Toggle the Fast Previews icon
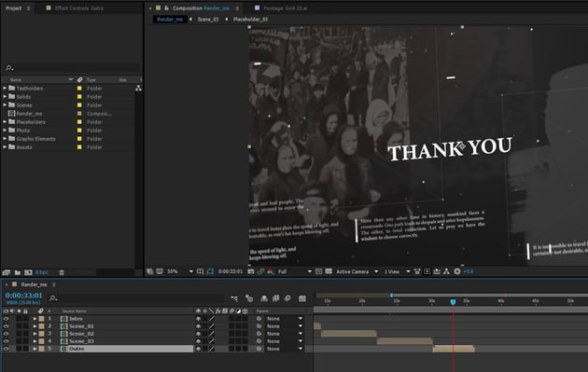The image size is (588, 372). [x=427, y=271]
